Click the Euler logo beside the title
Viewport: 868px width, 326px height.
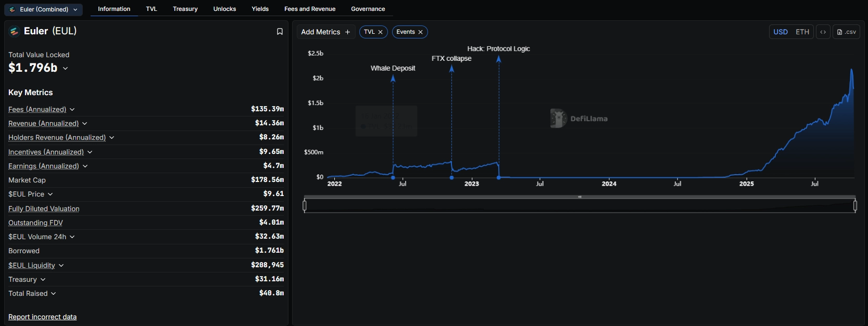click(x=14, y=31)
